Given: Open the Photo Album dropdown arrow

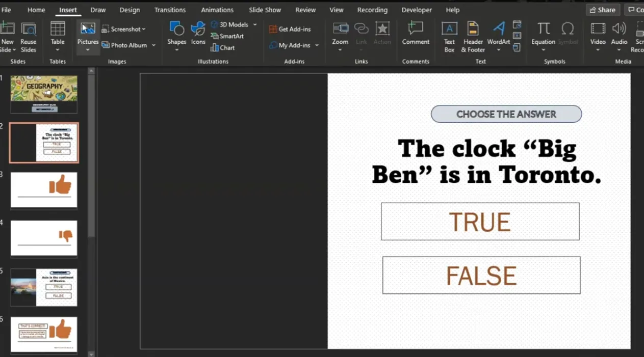Looking at the screenshot, I should [x=153, y=45].
